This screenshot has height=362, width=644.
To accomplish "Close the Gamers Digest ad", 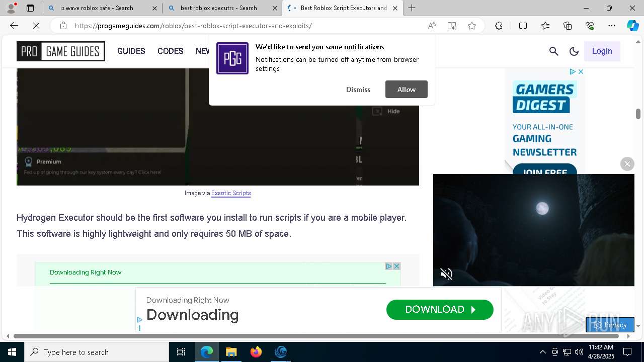I will pyautogui.click(x=581, y=72).
